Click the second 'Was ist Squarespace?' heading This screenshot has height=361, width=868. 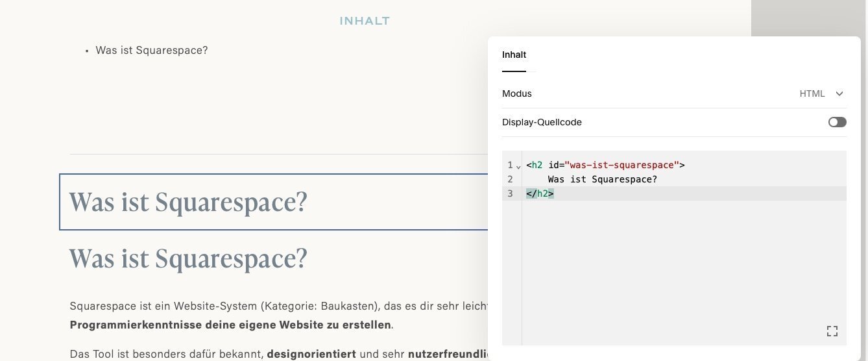(x=188, y=258)
